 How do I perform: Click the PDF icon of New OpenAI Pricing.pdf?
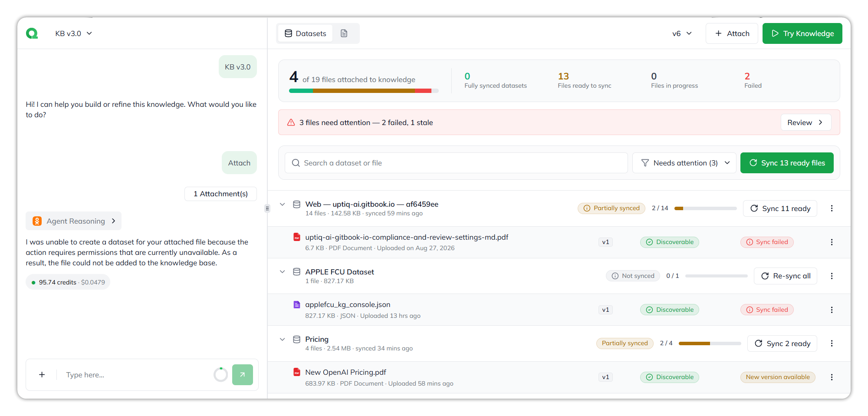click(x=297, y=372)
